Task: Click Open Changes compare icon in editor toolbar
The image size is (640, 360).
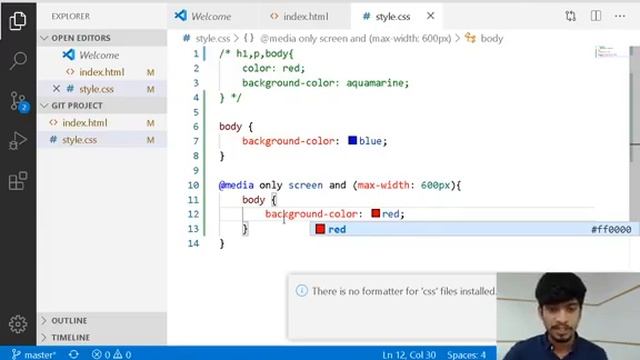Action: coord(570,16)
